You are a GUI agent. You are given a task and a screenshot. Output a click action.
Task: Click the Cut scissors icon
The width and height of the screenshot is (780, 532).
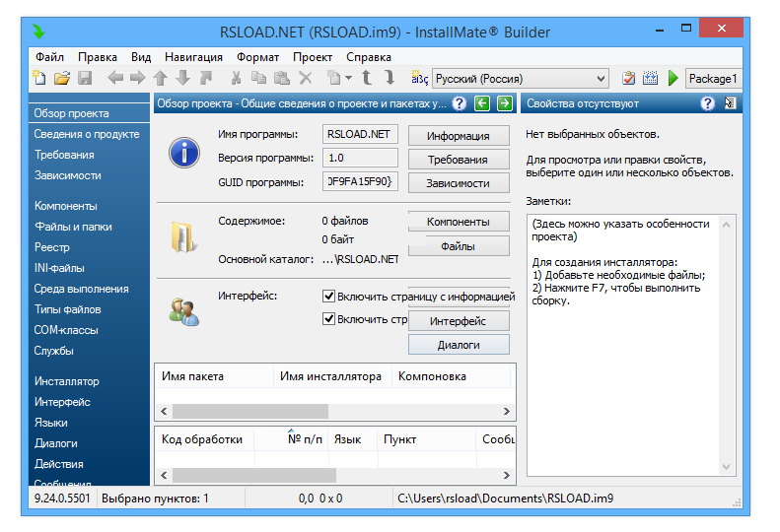(236, 78)
